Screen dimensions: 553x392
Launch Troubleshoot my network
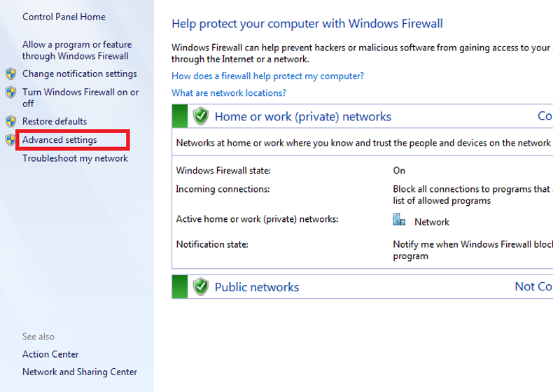point(75,158)
